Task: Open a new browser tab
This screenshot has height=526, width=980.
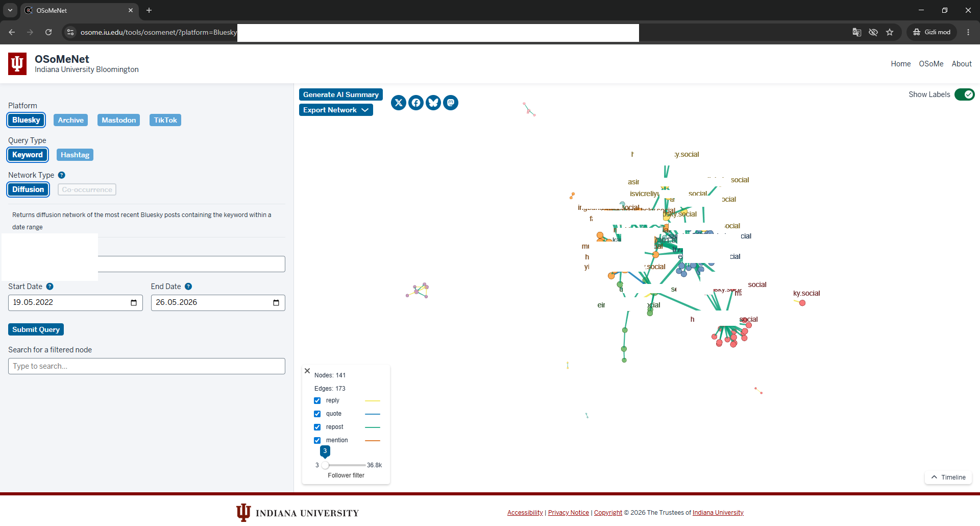Action: pyautogui.click(x=149, y=10)
